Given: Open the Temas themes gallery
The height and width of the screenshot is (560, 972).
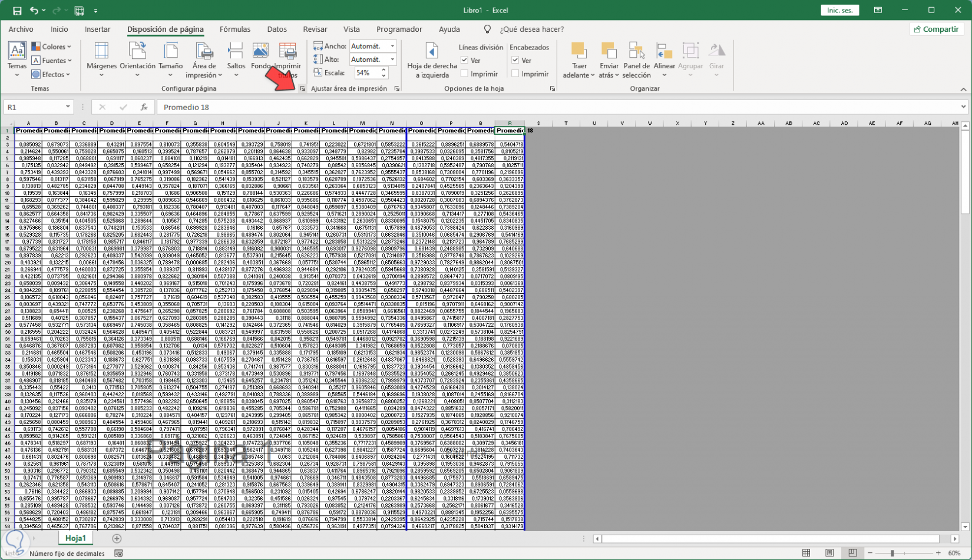Looking at the screenshot, I should point(17,61).
